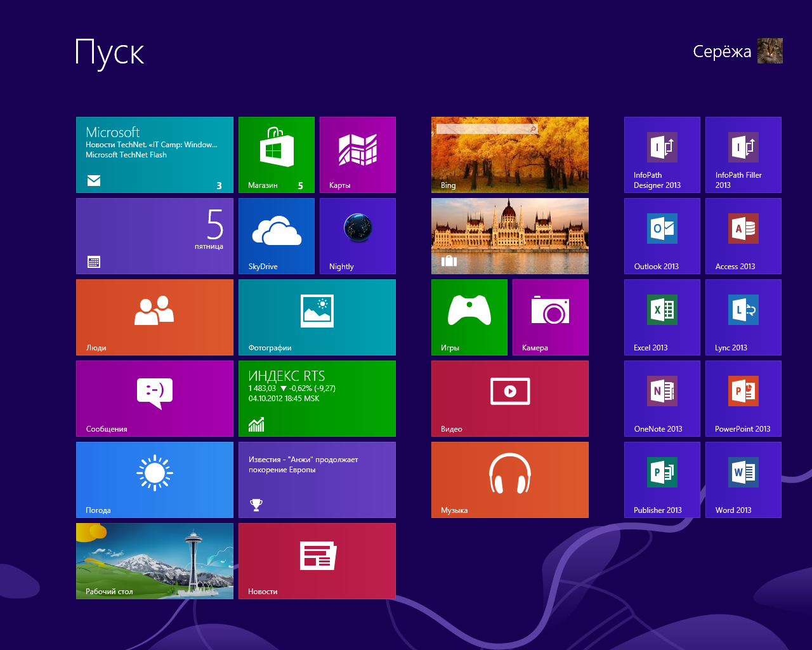The image size is (812, 650).
Task: Launch OneNote 2013
Action: [x=662, y=399]
